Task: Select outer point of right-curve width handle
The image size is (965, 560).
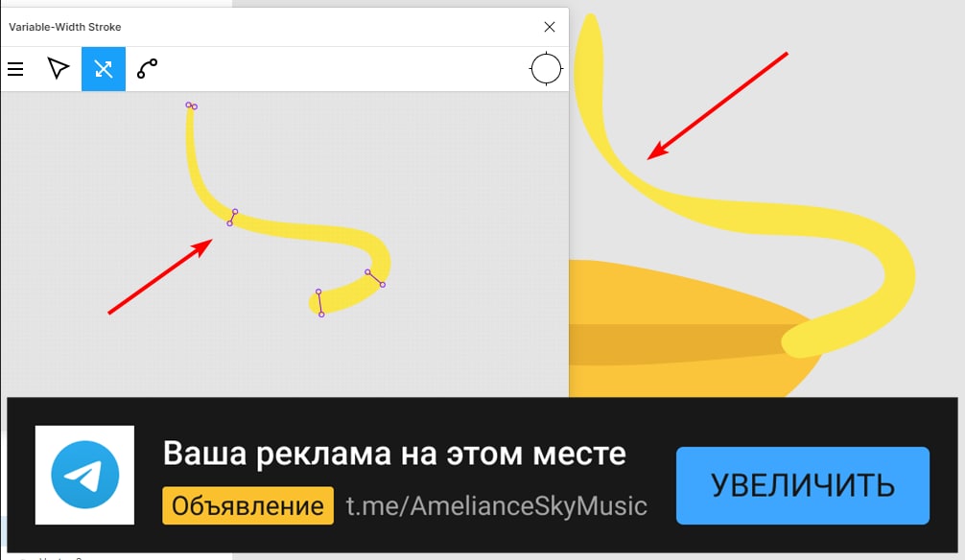Action: [383, 284]
